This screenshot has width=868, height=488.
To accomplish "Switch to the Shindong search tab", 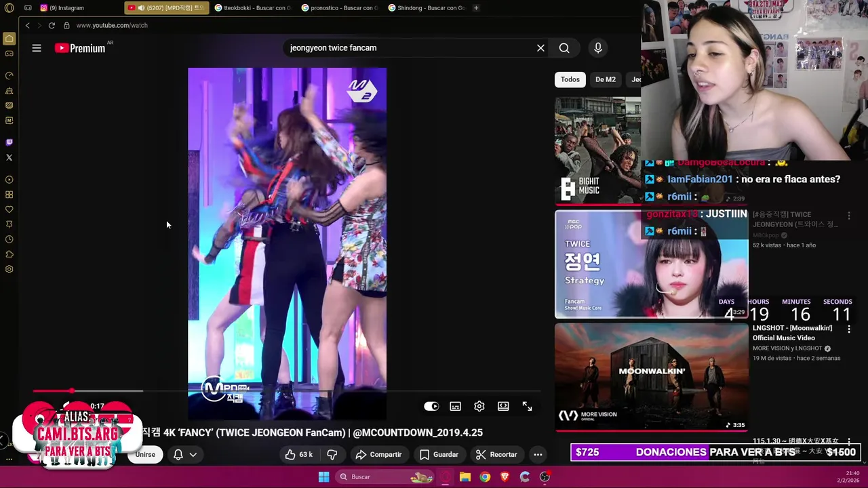I will click(427, 8).
